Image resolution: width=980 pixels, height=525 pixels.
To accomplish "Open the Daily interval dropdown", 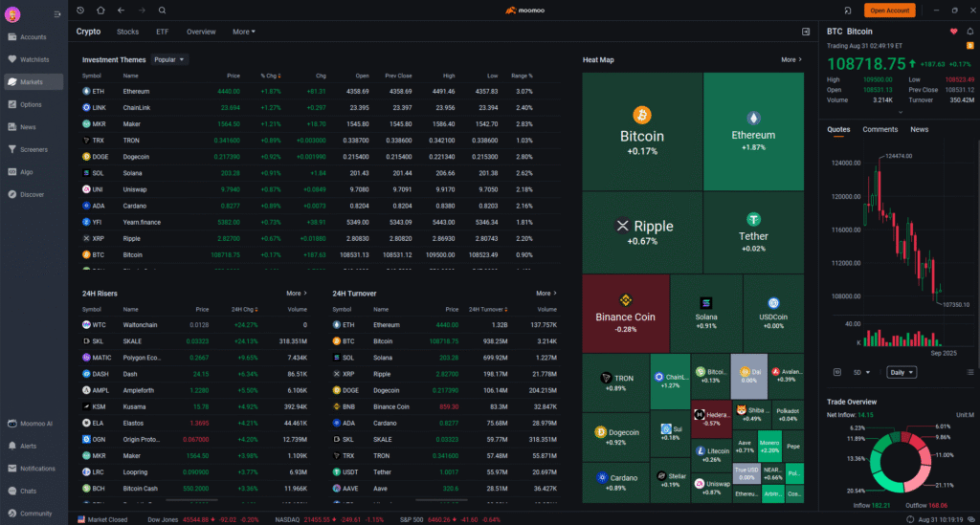I will coord(902,372).
